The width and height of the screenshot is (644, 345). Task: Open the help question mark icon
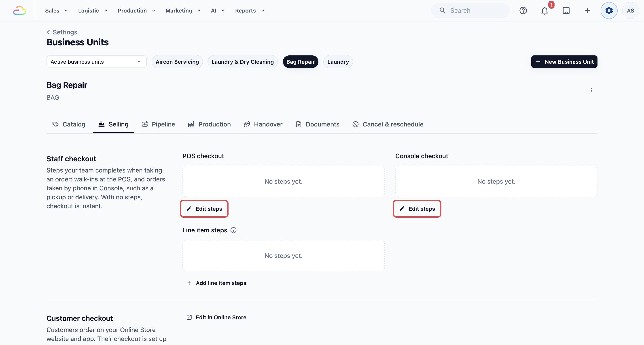pos(523,11)
